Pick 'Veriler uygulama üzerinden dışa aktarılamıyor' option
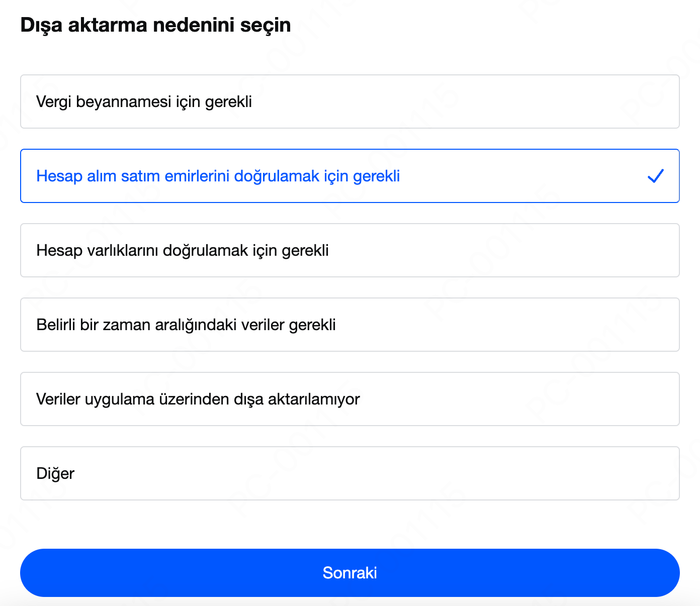The height and width of the screenshot is (606, 700). (x=350, y=399)
